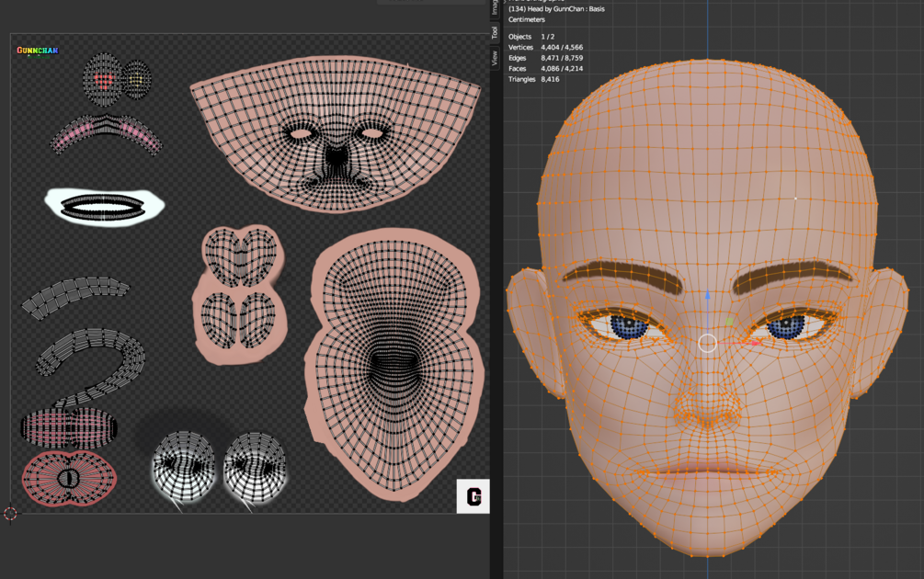
Task: Click the 2D cursor crosshair in UV editor
Action: click(10, 514)
